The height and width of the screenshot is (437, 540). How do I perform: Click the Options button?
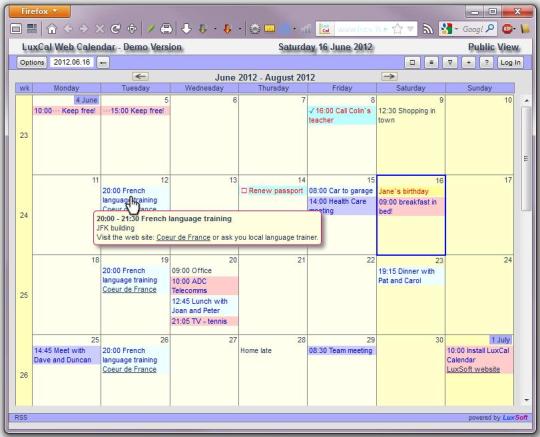click(x=32, y=63)
